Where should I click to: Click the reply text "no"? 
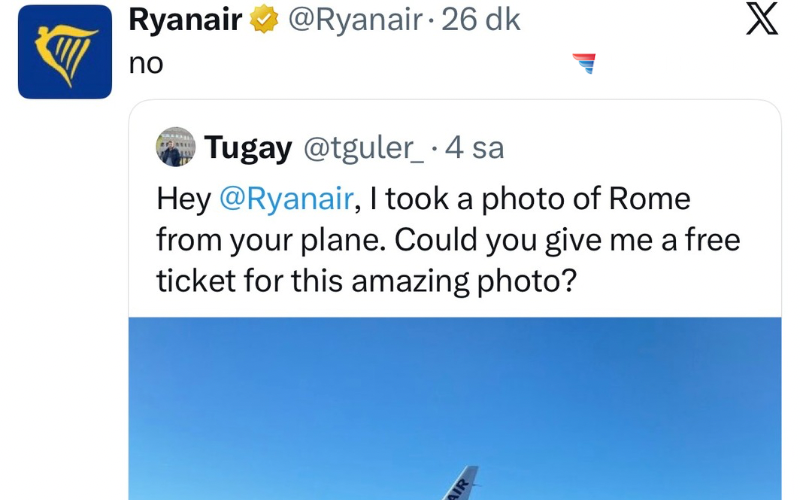pyautogui.click(x=146, y=63)
